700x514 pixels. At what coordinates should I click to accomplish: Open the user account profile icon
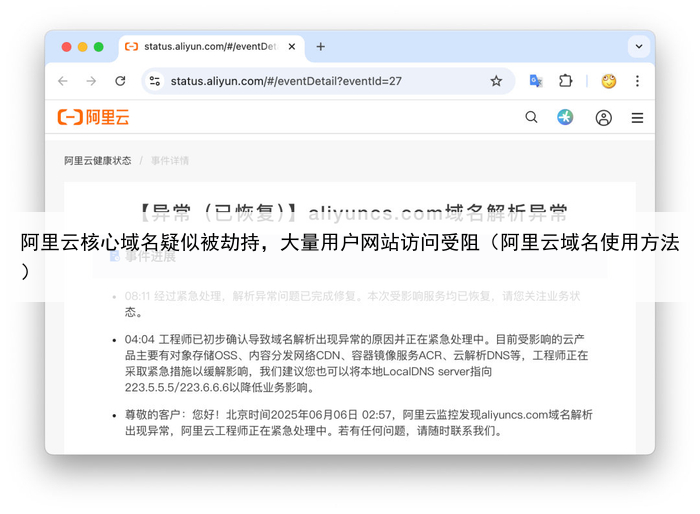pos(603,117)
